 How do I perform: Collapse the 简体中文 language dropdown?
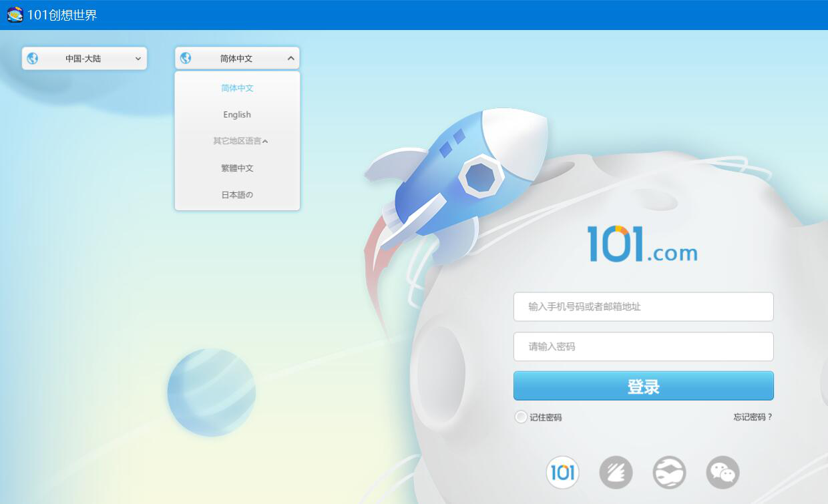(237, 59)
